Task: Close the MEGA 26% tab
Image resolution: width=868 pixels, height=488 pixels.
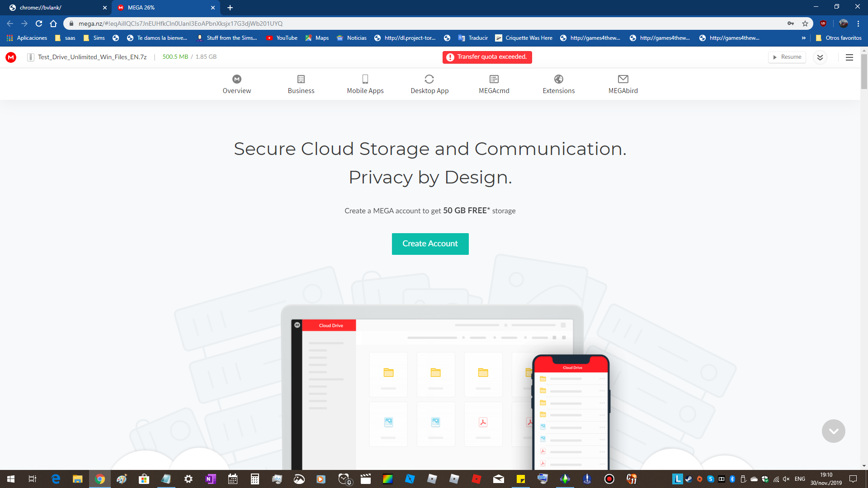Action: (213, 8)
